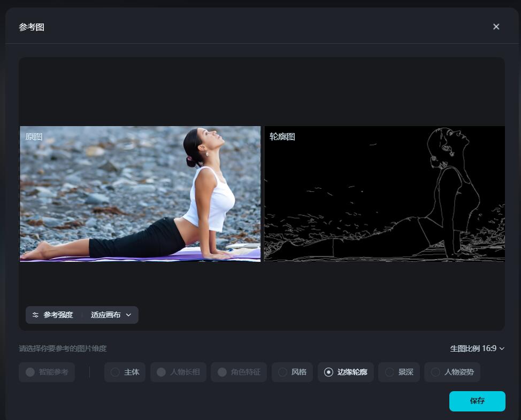Select the 人物长相 radio option
521x420 pixels.
(x=179, y=372)
